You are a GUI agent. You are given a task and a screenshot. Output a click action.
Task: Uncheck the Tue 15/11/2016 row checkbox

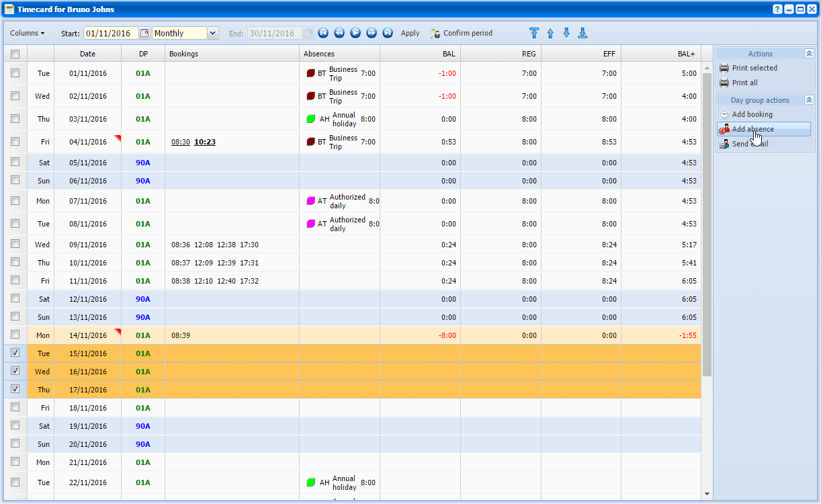[15, 353]
